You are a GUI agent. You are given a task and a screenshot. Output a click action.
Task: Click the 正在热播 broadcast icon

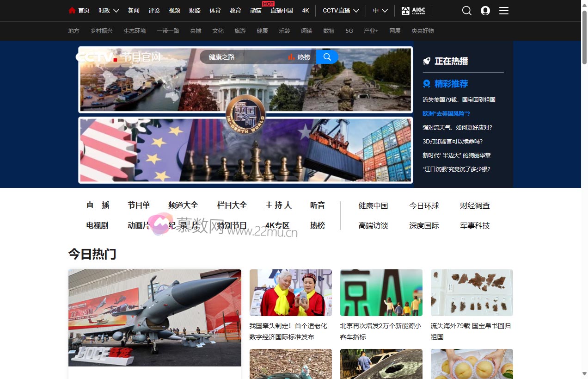426,61
